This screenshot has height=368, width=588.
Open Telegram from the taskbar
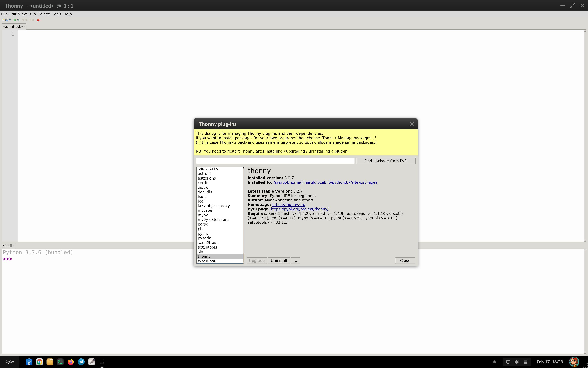[81, 362]
